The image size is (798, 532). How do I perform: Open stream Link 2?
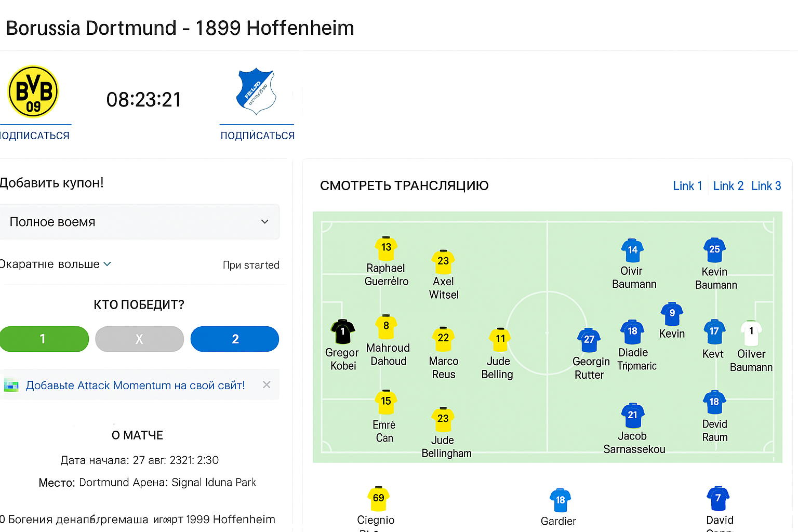pyautogui.click(x=728, y=186)
